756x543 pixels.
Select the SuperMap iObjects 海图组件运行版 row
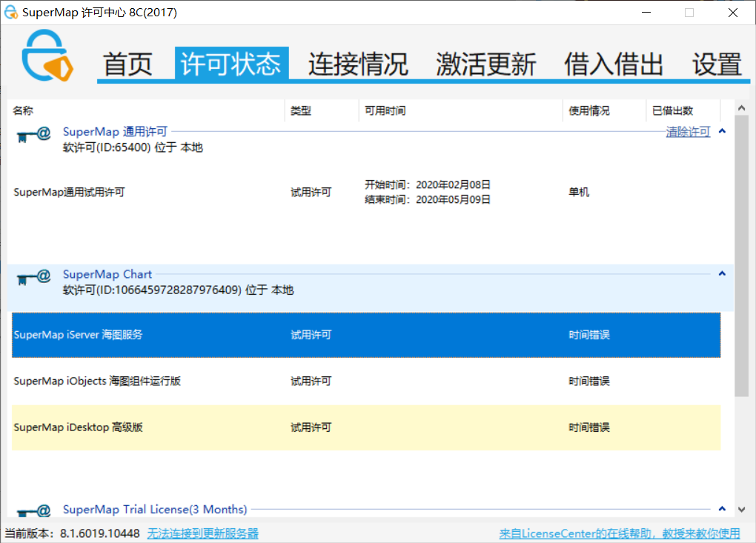(x=366, y=381)
